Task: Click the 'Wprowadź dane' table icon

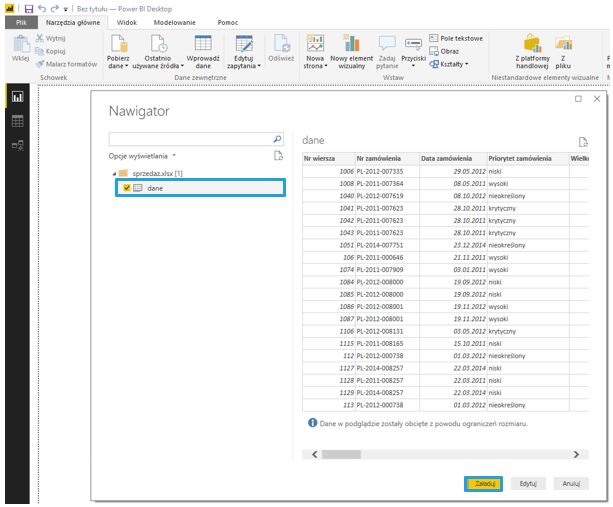Action: pos(203,43)
